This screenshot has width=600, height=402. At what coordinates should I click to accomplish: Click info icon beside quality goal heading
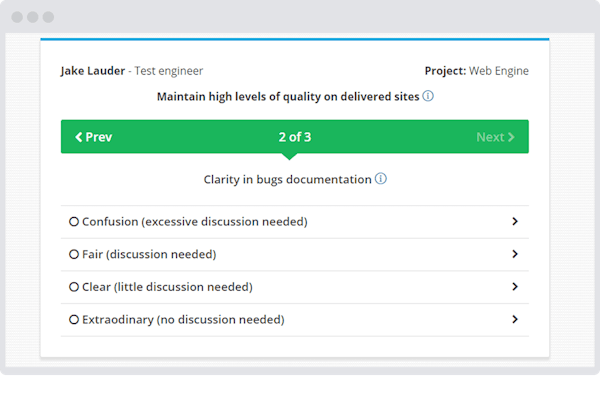[428, 97]
